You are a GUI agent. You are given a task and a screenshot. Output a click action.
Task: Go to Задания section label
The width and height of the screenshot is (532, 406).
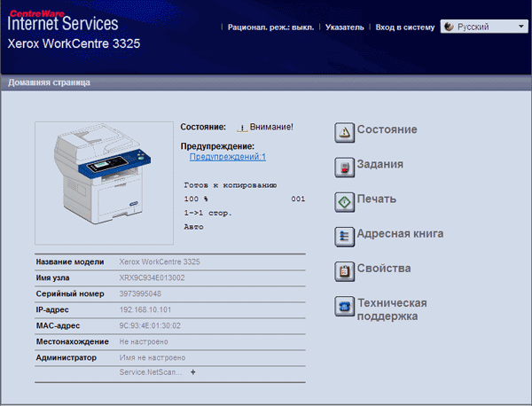pyautogui.click(x=380, y=164)
